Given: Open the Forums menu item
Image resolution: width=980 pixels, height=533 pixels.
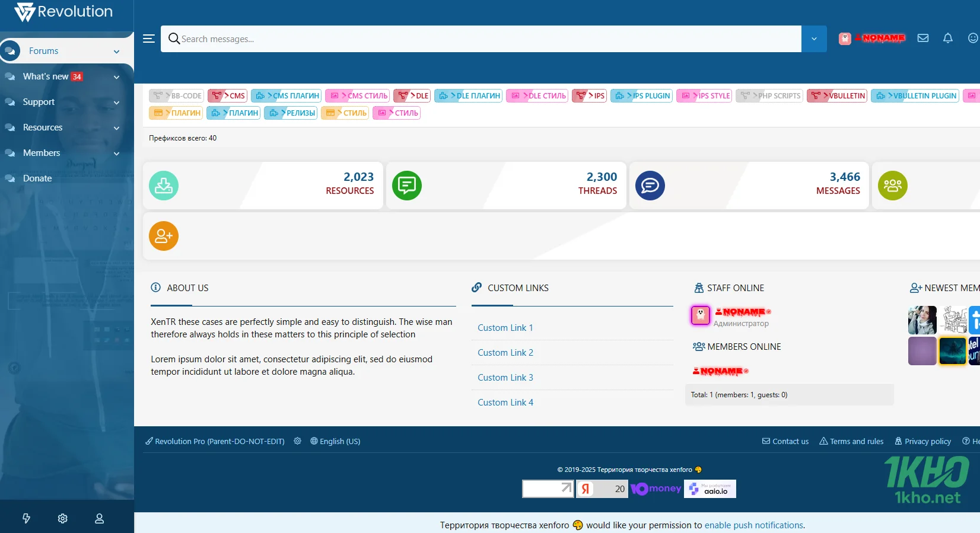Looking at the screenshot, I should tap(44, 51).
